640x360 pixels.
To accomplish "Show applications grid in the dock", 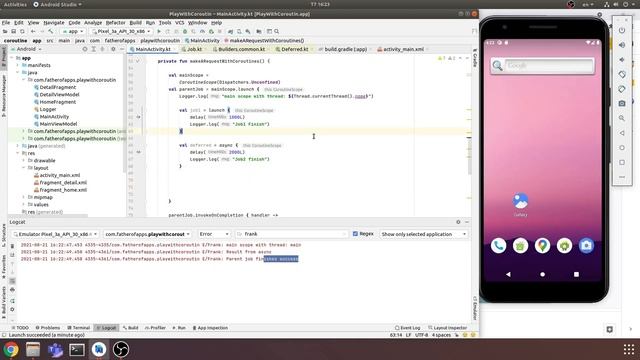I will [629, 349].
